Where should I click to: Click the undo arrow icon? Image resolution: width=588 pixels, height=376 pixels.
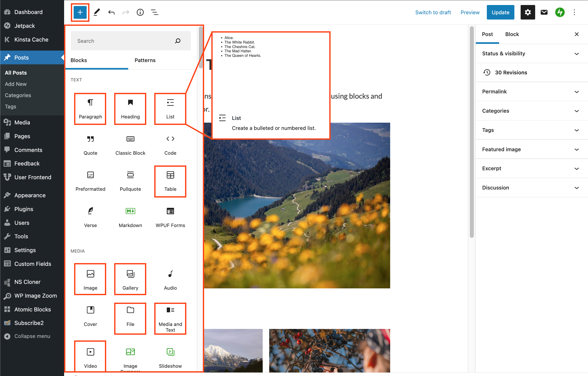click(x=111, y=12)
